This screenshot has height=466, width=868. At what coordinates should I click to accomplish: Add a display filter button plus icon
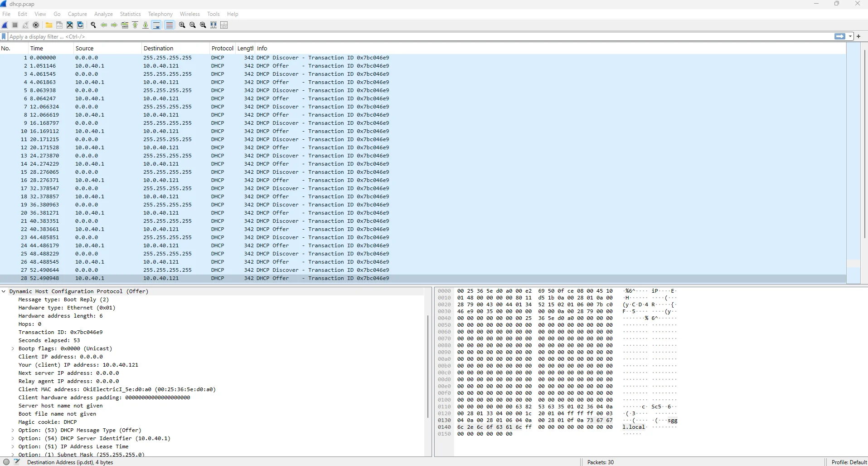pos(858,36)
